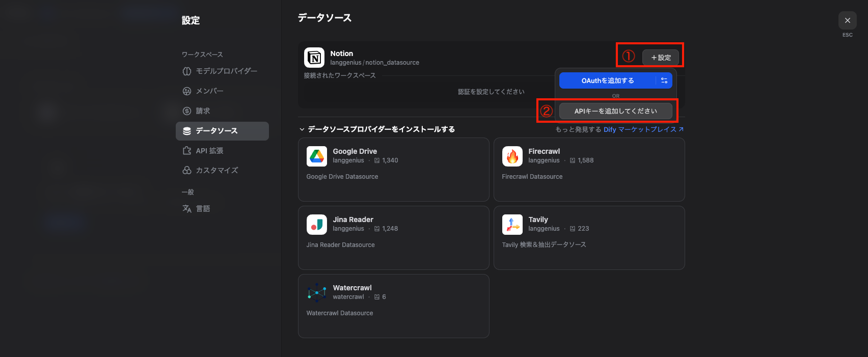The height and width of the screenshot is (357, 868).
Task: Click Google Drive Datasource description
Action: click(342, 177)
